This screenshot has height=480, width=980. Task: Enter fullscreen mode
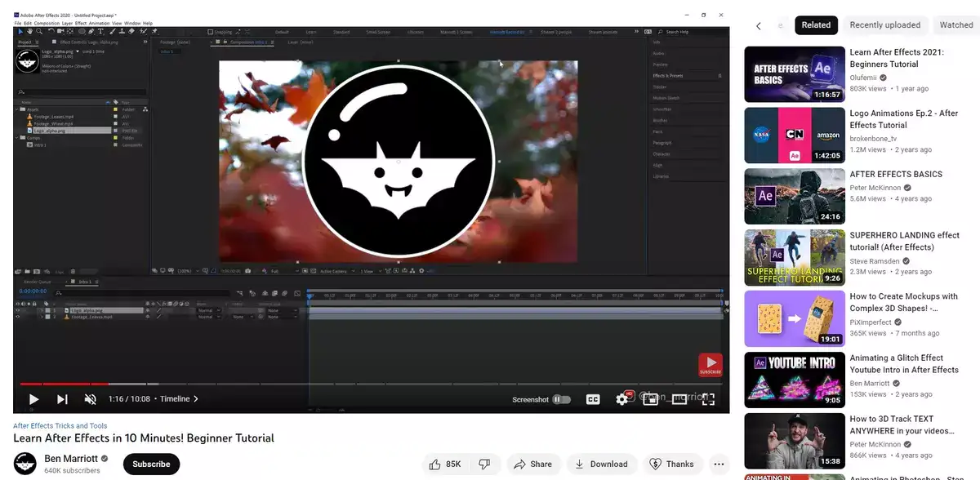(708, 399)
